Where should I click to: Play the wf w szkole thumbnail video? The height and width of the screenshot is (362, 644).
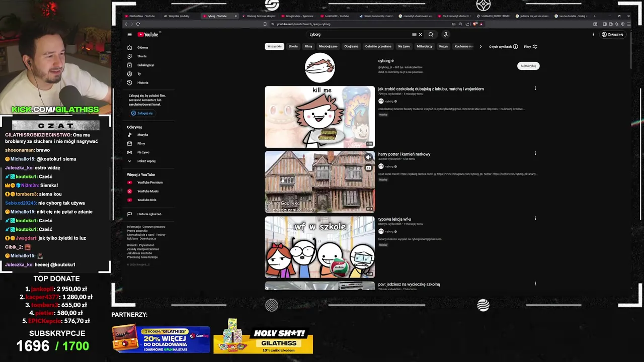click(x=320, y=247)
